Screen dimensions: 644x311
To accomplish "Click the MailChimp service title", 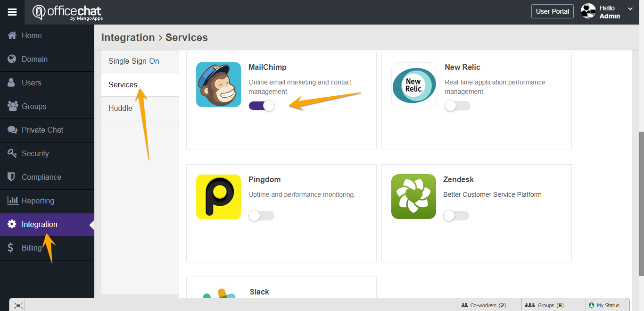I will click(x=267, y=67).
